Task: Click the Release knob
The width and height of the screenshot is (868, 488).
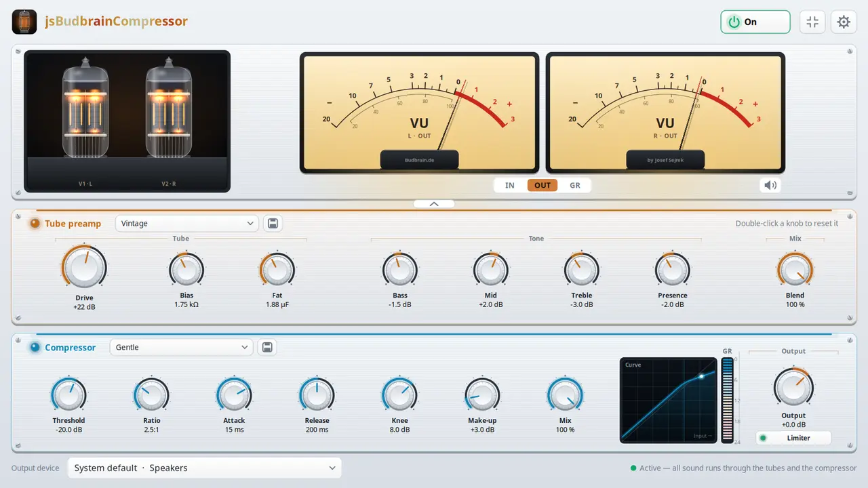Action: coord(317,394)
